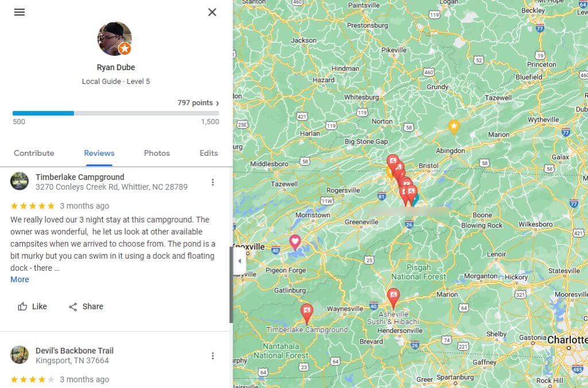Open Timberlake Campground place title
This screenshot has height=388, width=588.
tap(80, 177)
